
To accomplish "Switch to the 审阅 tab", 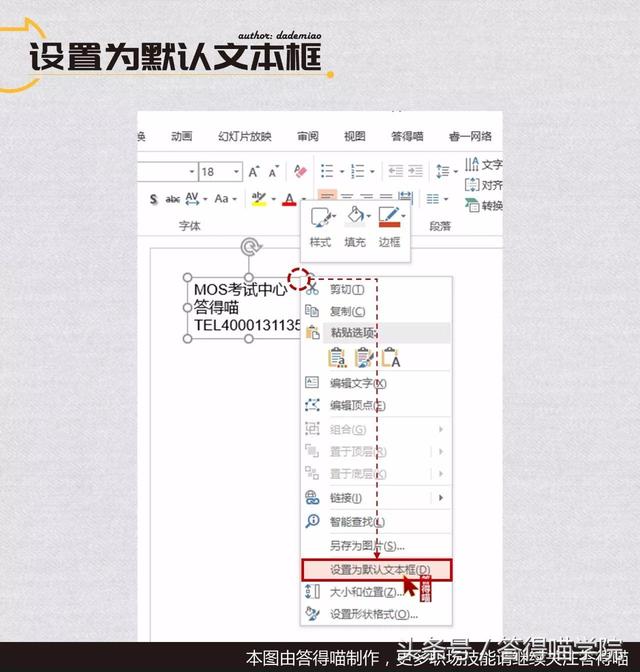I will pos(308,136).
